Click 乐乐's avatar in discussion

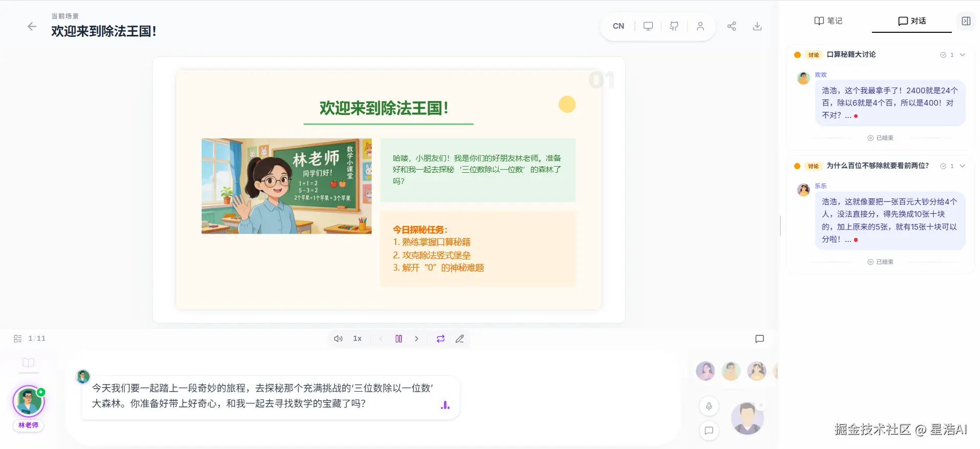(x=803, y=190)
